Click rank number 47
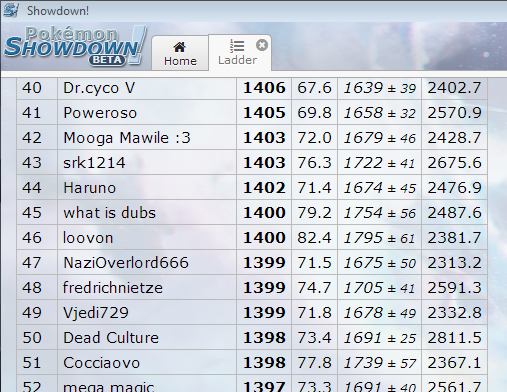Image resolution: width=507 pixels, height=392 pixels. [x=32, y=263]
